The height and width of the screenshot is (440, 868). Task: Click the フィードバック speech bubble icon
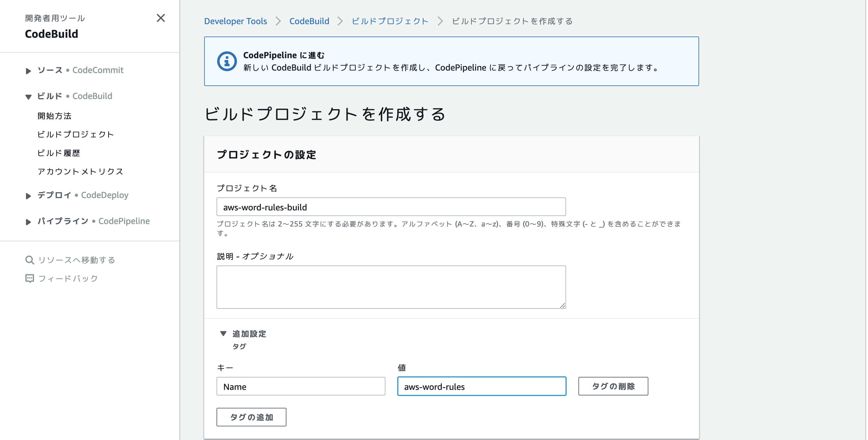[x=30, y=278]
